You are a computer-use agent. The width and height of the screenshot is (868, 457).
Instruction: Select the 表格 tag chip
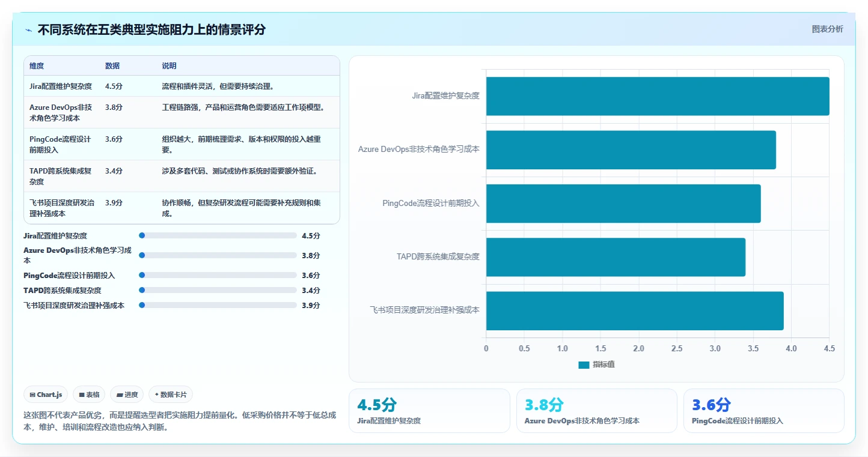89,395
